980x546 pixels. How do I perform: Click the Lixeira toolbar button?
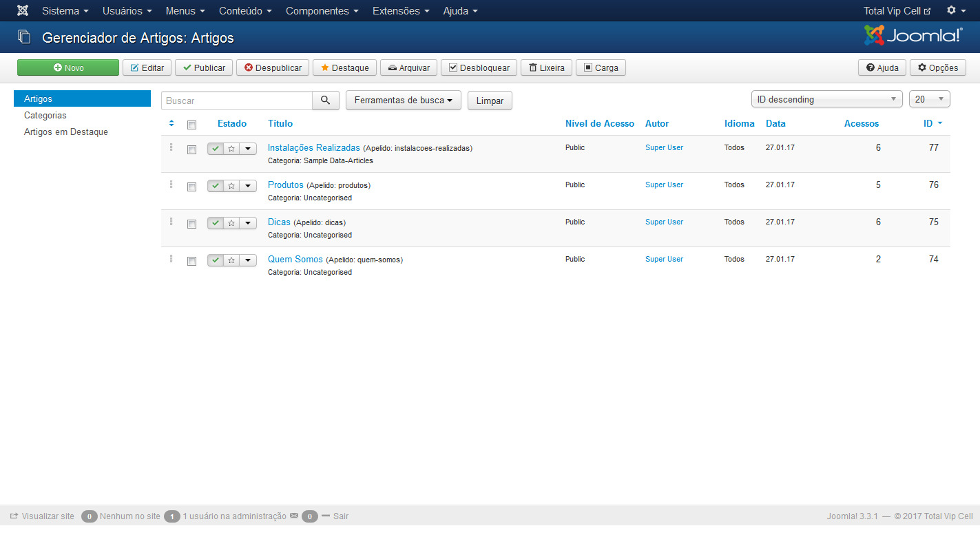tap(546, 67)
